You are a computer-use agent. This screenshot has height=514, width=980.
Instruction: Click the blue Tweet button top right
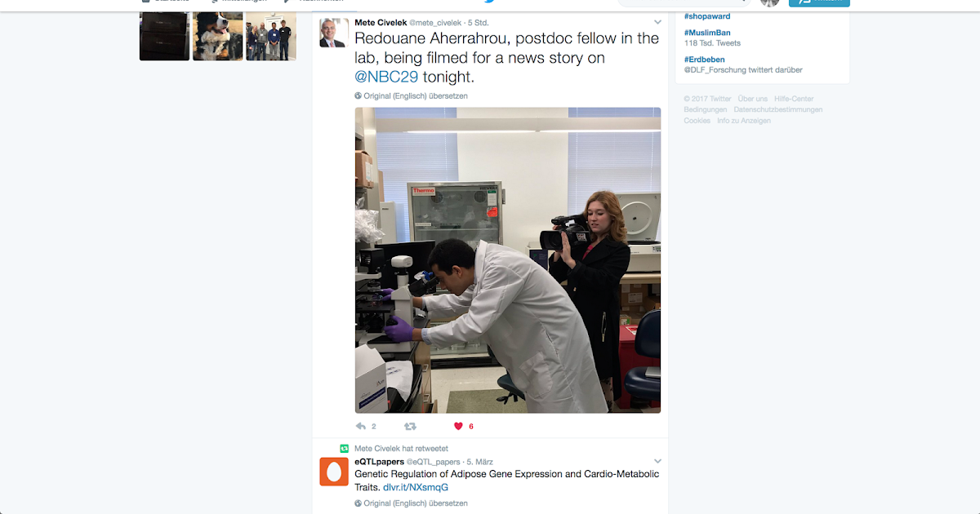[819, 2]
